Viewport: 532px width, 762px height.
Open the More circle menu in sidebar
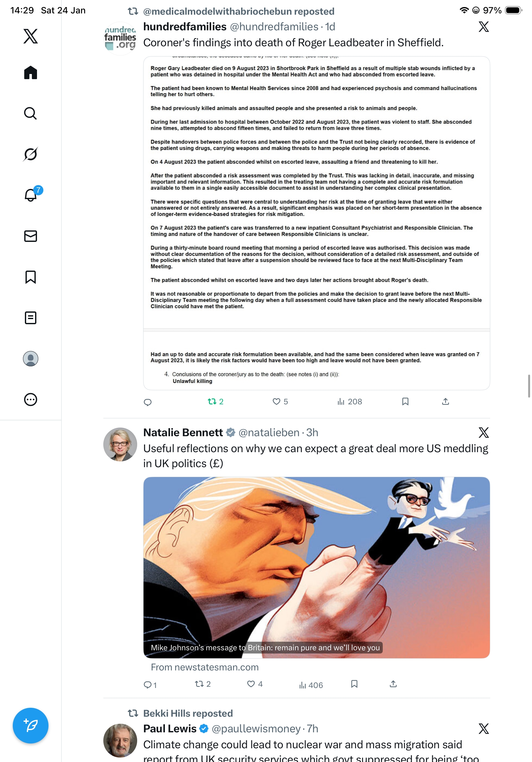[31, 399]
